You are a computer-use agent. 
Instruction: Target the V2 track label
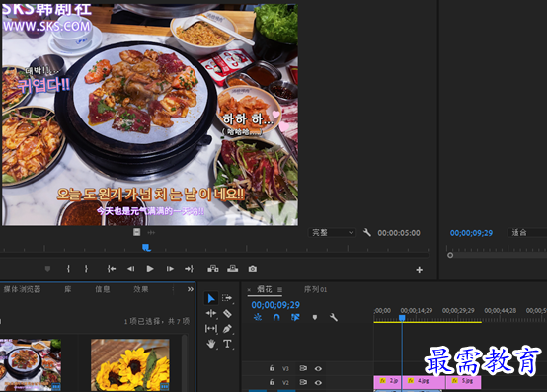(285, 382)
